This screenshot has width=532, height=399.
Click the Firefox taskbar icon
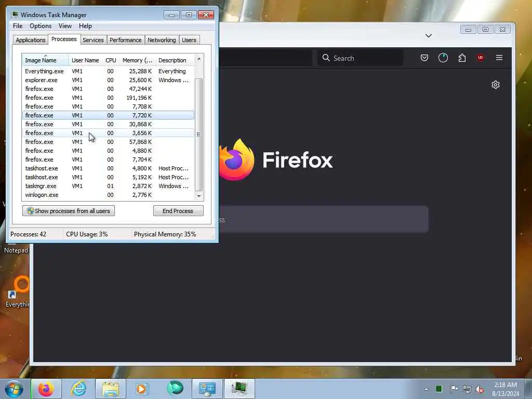coord(46,389)
